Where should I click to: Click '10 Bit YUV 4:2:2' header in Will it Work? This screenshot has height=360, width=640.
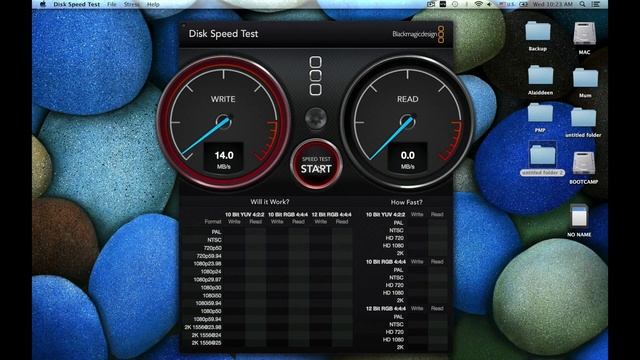(x=244, y=214)
